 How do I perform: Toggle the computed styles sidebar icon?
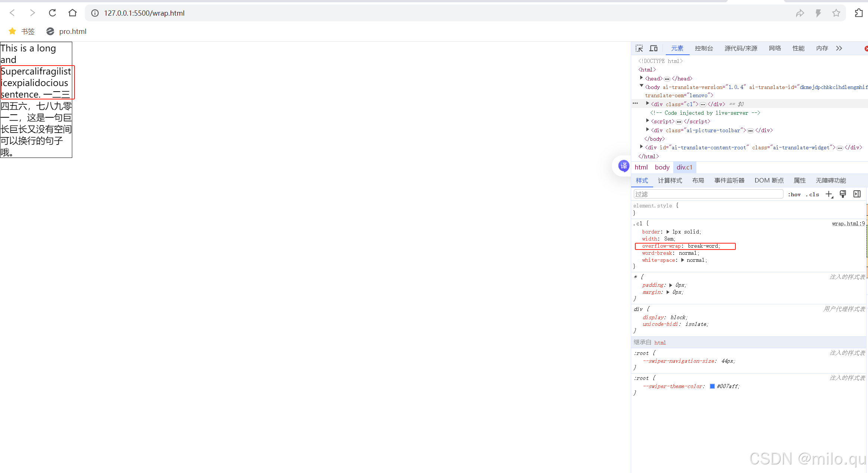857,194
